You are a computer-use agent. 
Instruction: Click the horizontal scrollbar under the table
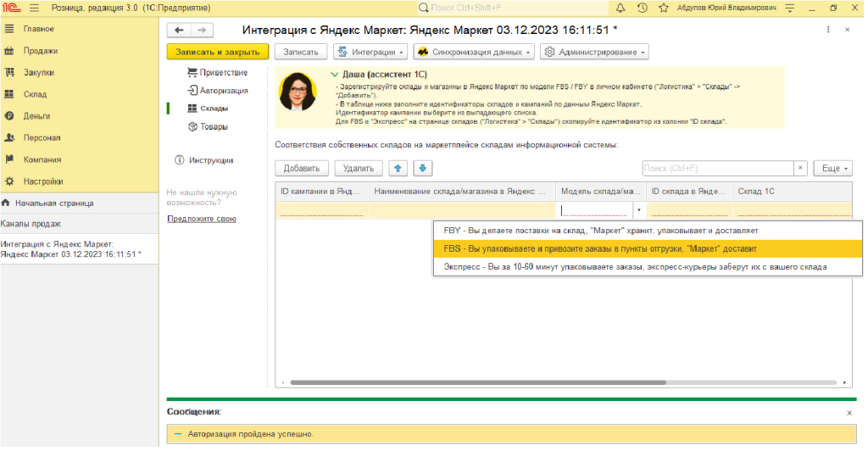click(x=478, y=382)
